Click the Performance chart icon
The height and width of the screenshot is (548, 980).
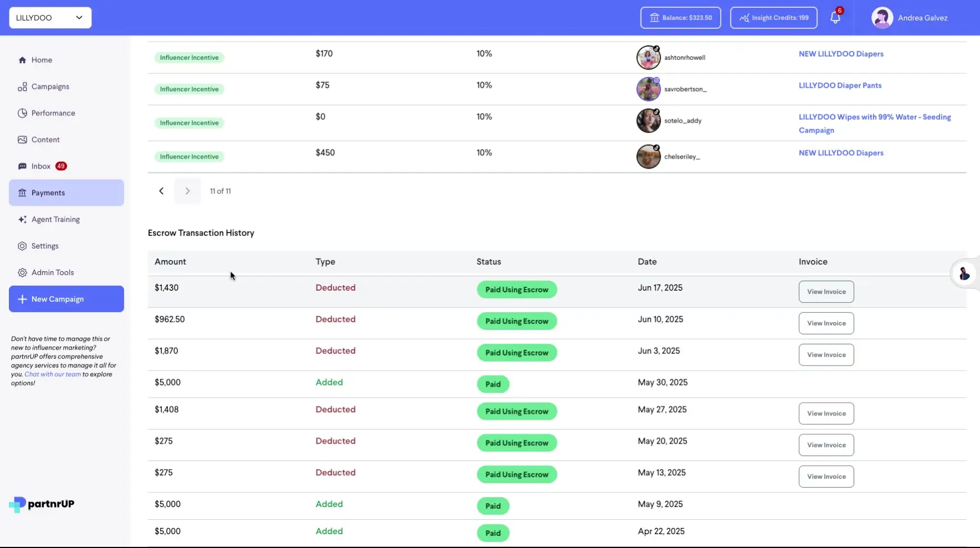(x=22, y=113)
